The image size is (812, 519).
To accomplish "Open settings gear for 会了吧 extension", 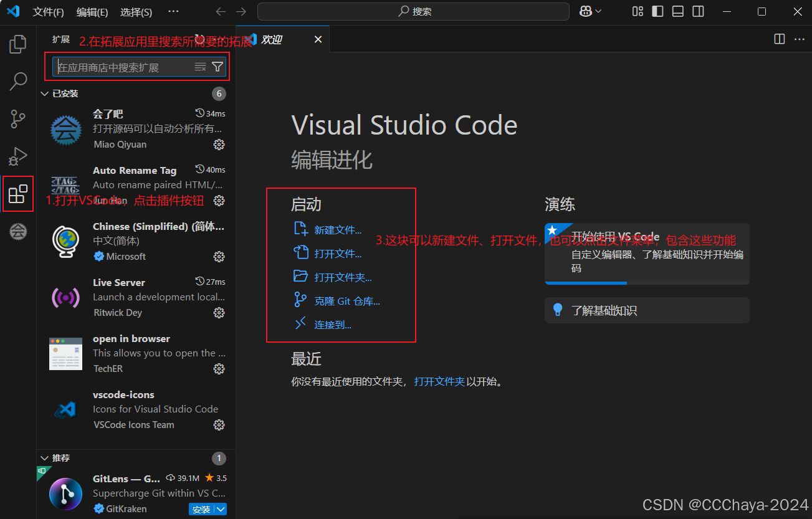I will pos(219,145).
